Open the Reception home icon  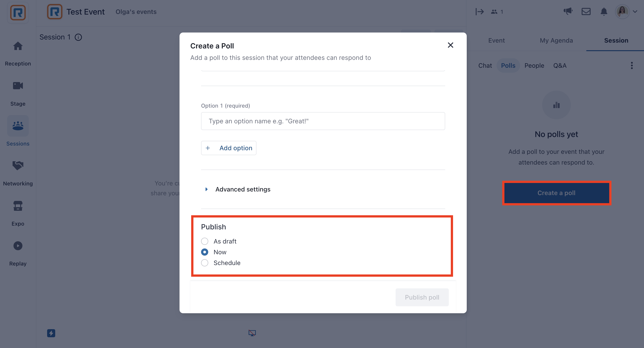pyautogui.click(x=18, y=46)
